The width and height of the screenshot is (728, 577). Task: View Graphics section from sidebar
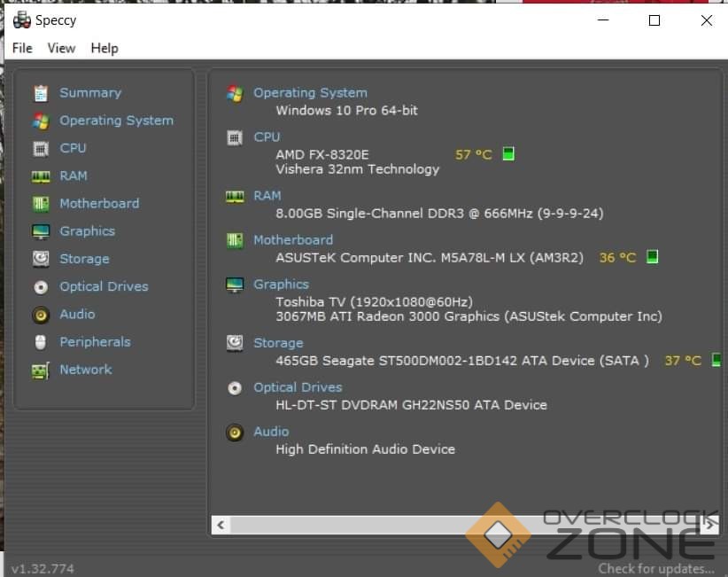(x=88, y=231)
